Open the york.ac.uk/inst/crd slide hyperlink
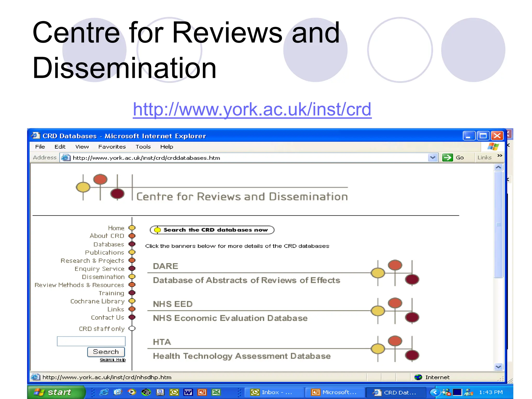The height and width of the screenshot is (399, 532). [252, 109]
